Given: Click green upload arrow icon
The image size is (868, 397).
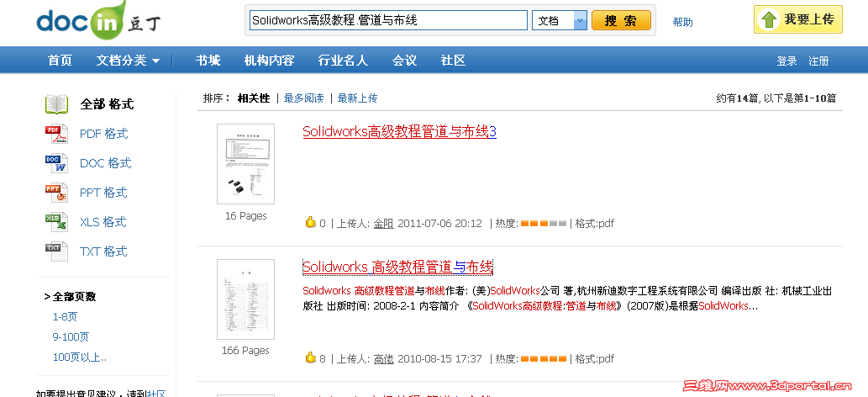Looking at the screenshot, I should [x=769, y=20].
